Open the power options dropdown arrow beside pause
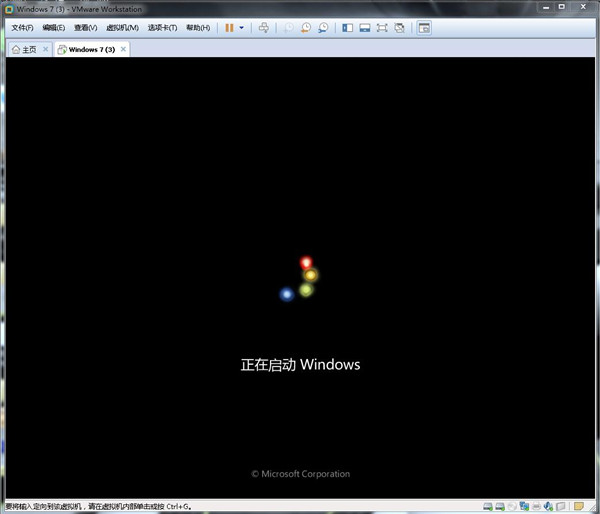The height and width of the screenshot is (514, 600). click(241, 28)
